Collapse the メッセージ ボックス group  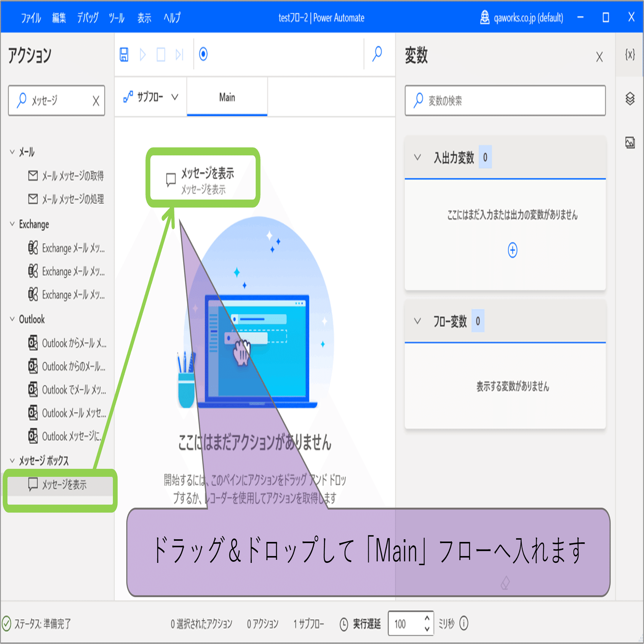pyautogui.click(x=12, y=460)
